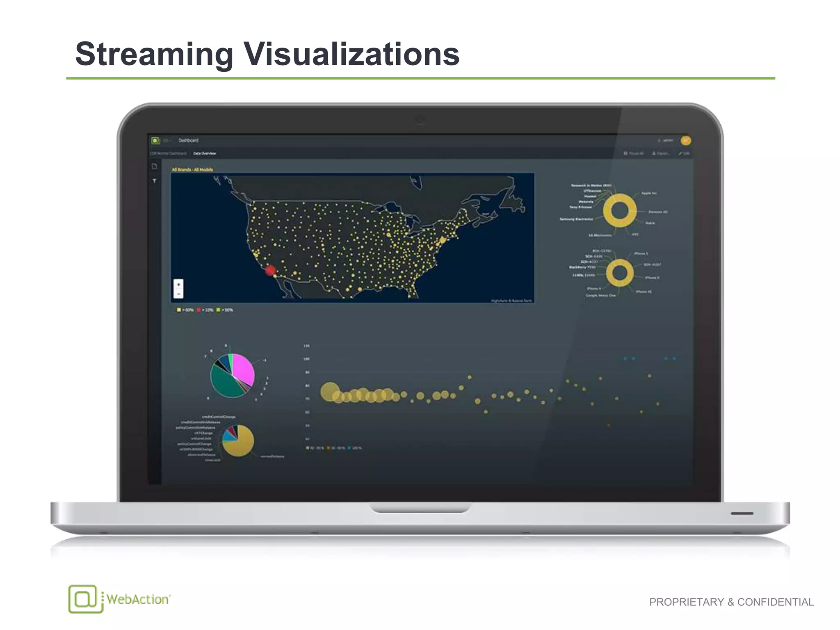The width and height of the screenshot is (840, 630).
Task: Click the magenta slice of the pie chart
Action: (244, 369)
